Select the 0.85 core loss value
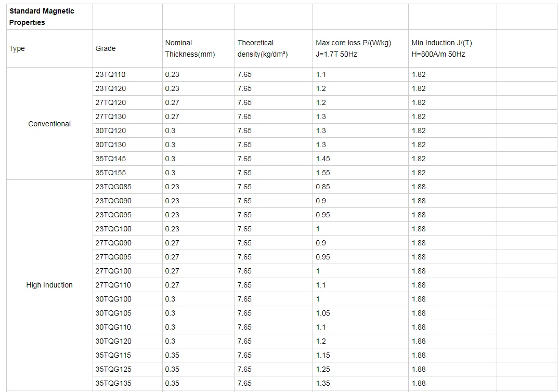 (323, 187)
